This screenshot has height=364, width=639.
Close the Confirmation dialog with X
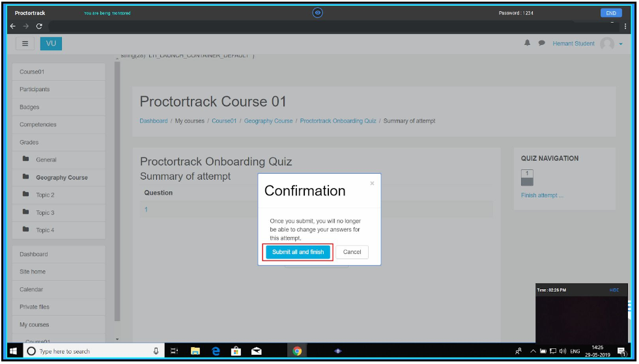point(372,184)
